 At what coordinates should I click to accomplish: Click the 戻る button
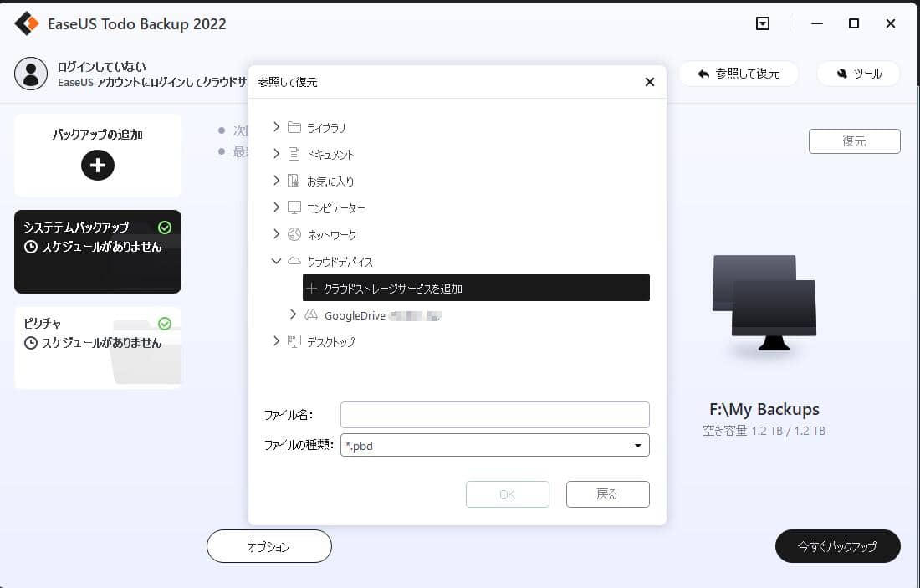(608, 494)
